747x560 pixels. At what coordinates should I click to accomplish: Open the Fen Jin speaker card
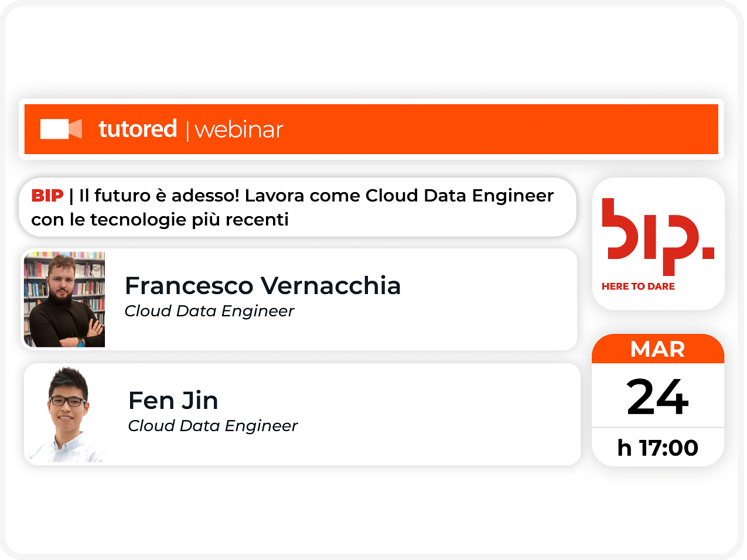point(302,414)
